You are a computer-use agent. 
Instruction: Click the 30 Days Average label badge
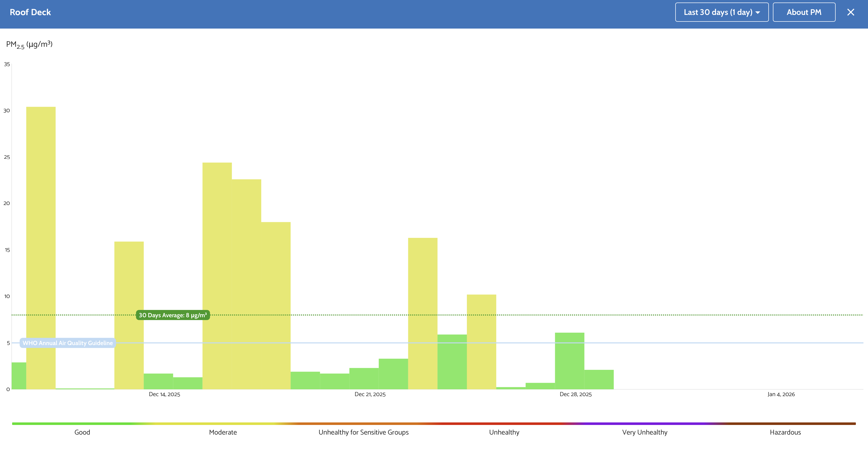point(172,315)
